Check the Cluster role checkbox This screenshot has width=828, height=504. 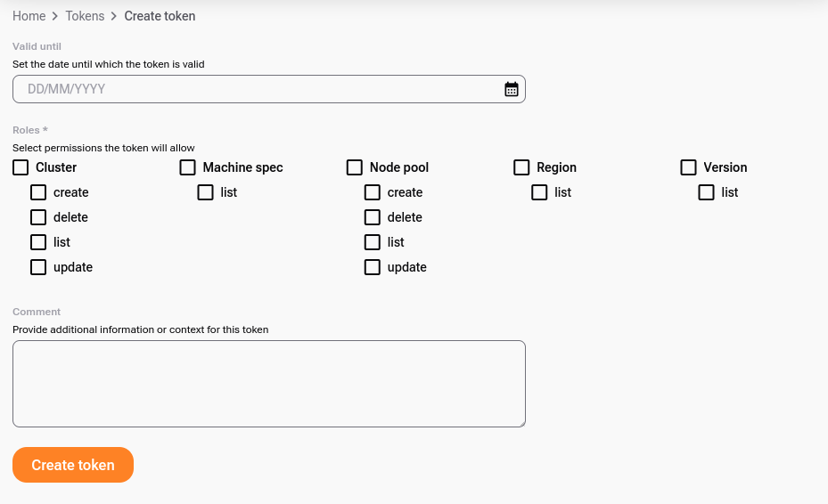(x=20, y=167)
